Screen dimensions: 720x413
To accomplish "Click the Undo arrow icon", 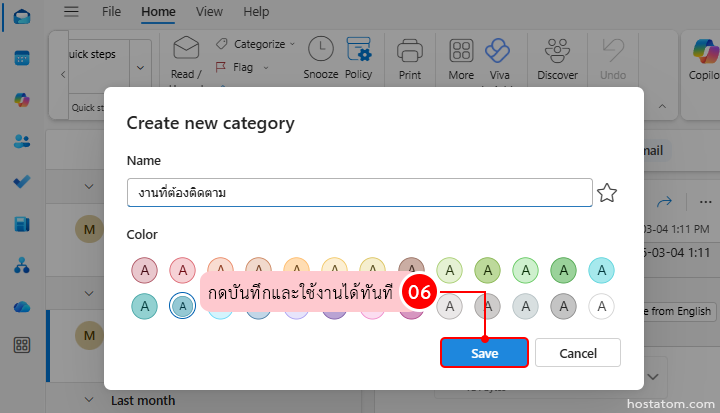I will click(x=613, y=50).
